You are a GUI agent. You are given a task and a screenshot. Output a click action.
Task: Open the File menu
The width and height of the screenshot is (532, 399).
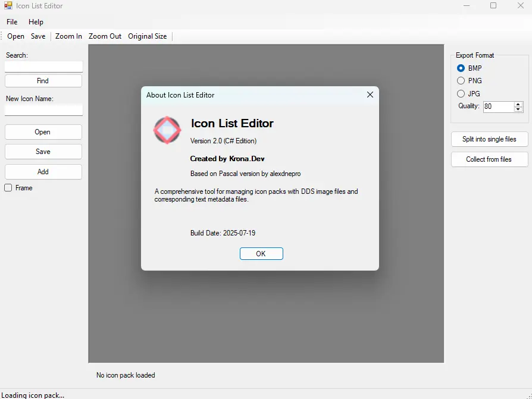tap(12, 21)
